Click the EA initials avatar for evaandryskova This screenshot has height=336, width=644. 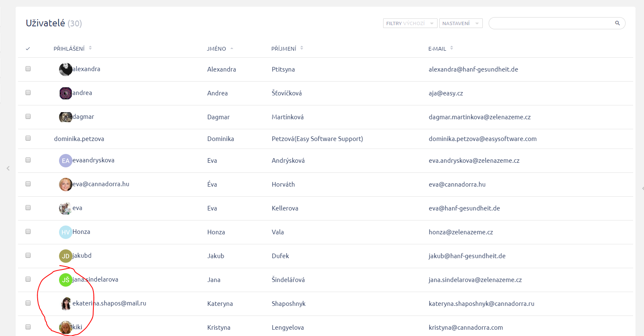(x=65, y=161)
